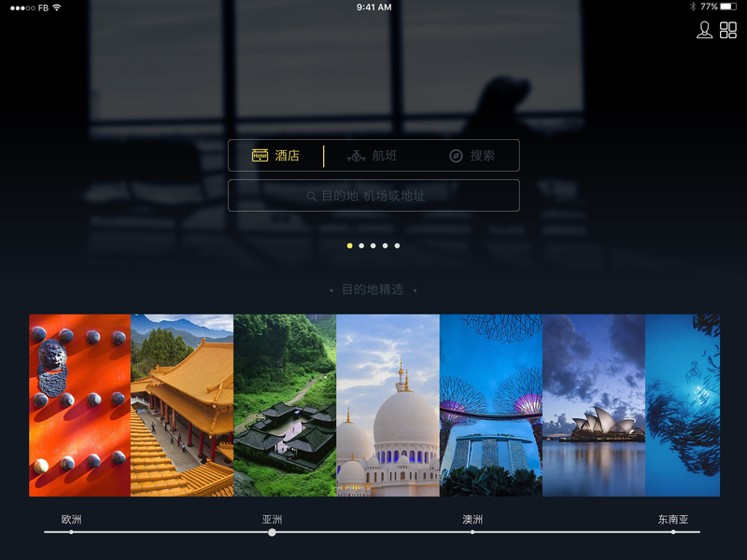Go to the fifth page dot
This screenshot has width=747, height=560.
(397, 245)
